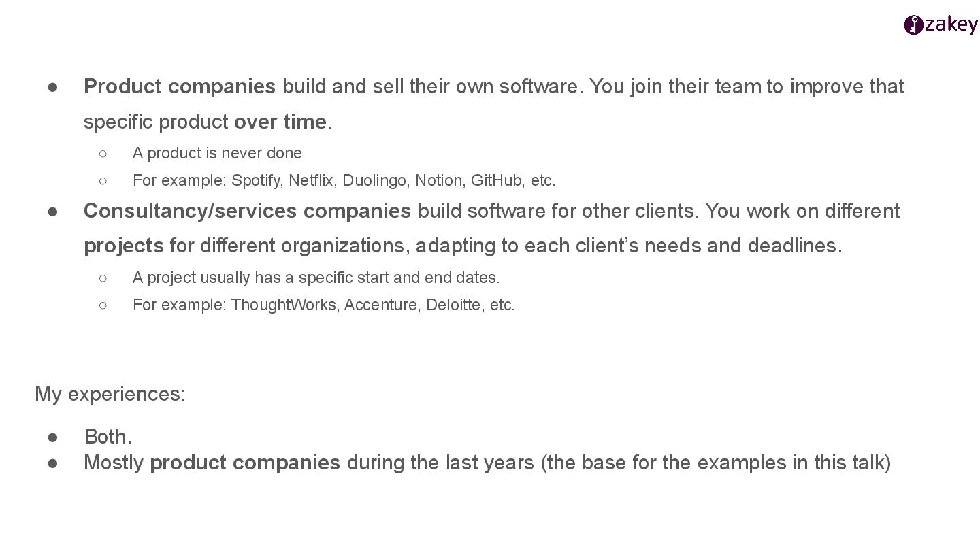Image resolution: width=980 pixels, height=551 pixels.
Task: Click the bold 'over time' phrase
Action: pyautogui.click(x=280, y=122)
